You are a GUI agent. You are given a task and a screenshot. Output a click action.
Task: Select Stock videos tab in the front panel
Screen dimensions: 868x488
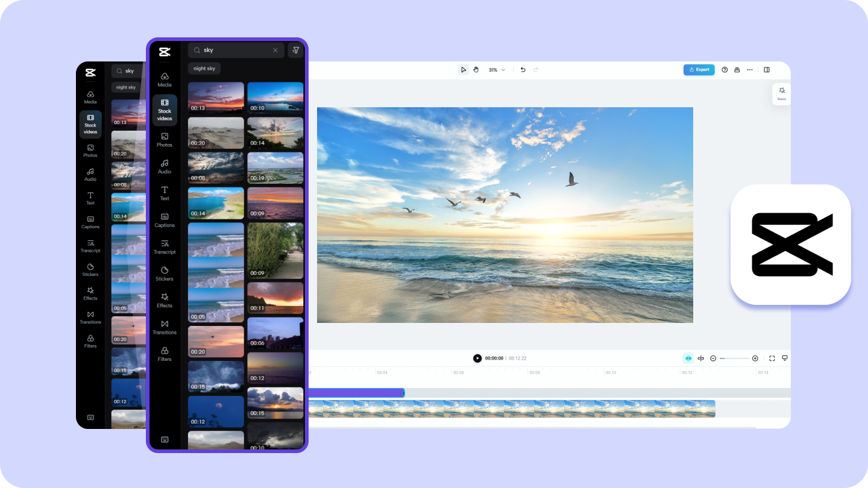click(x=165, y=110)
